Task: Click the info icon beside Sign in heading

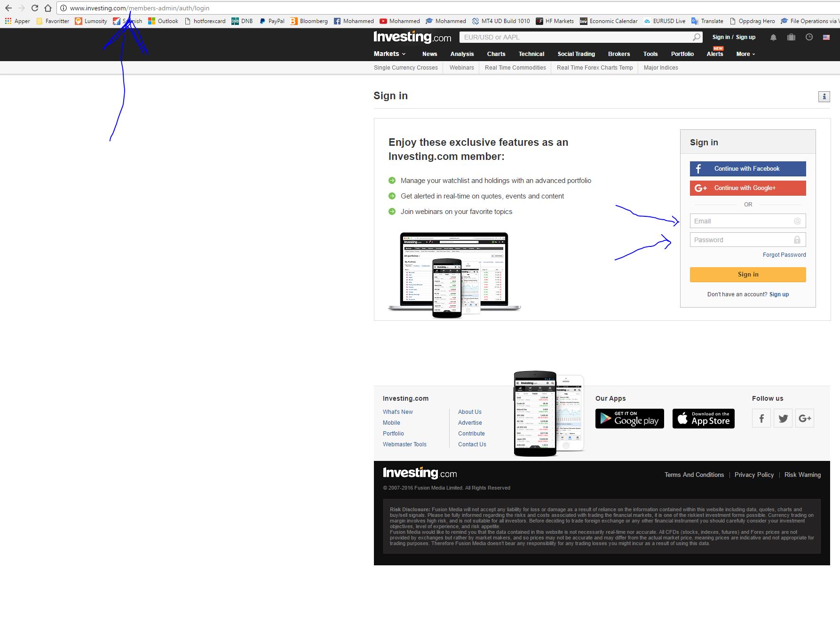Action: point(824,96)
